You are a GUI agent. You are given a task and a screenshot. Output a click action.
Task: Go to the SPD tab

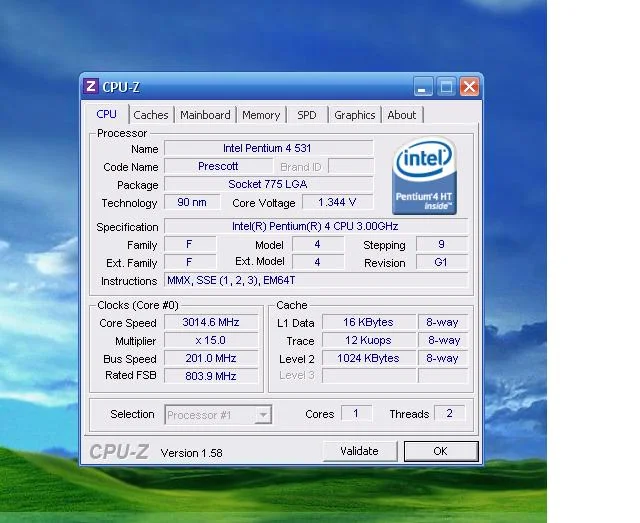coord(307,115)
